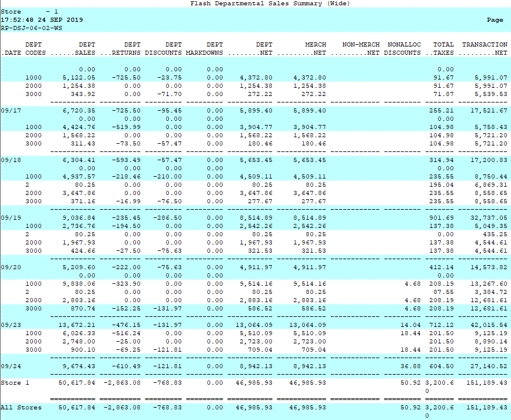The height and width of the screenshot is (420, 511).
Task: Click the All Stores total row label
Action: (x=21, y=407)
